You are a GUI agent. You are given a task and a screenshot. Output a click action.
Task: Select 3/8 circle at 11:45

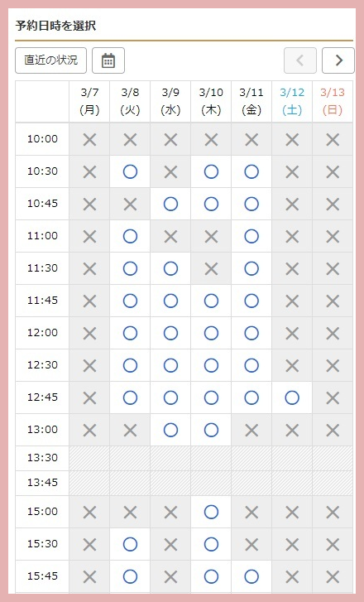[x=130, y=301]
